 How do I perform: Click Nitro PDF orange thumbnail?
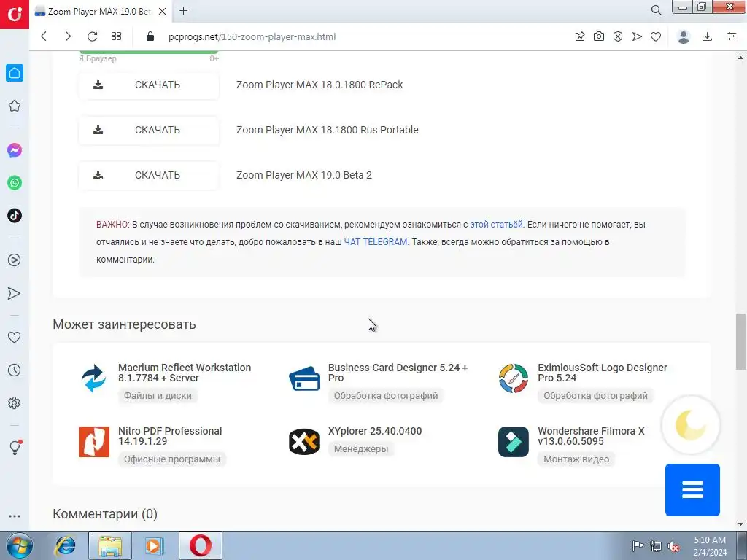94,442
